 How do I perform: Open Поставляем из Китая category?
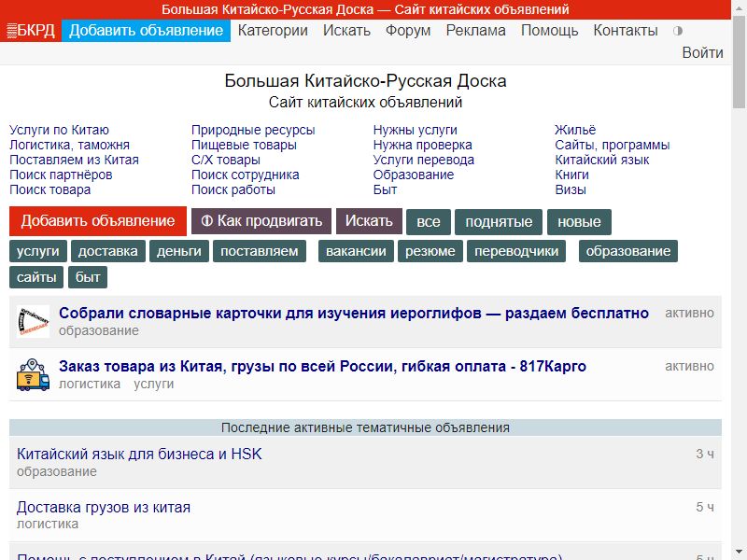(75, 160)
